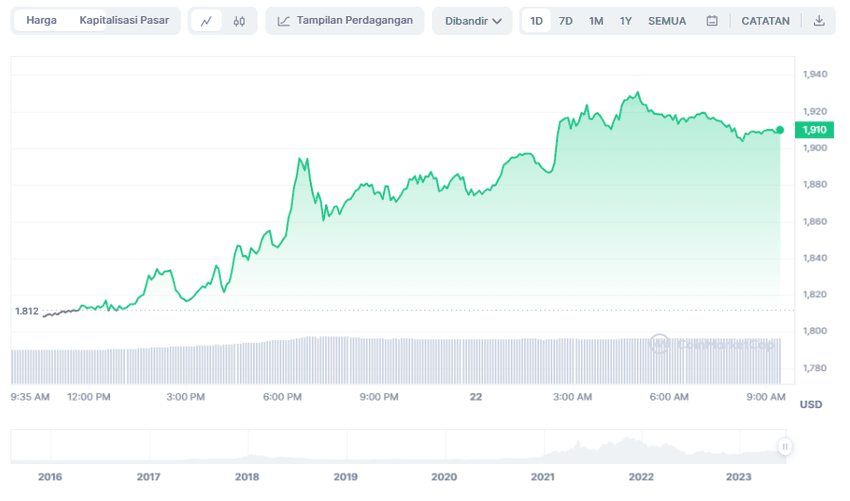Expand the Dibandir chevron arrow
The height and width of the screenshot is (501, 850).
(497, 21)
